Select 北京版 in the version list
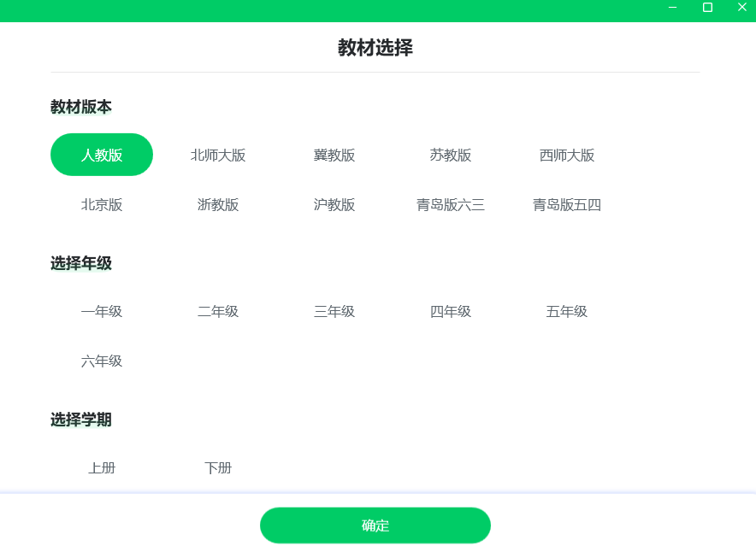This screenshot has height=552, width=756. [x=101, y=204]
